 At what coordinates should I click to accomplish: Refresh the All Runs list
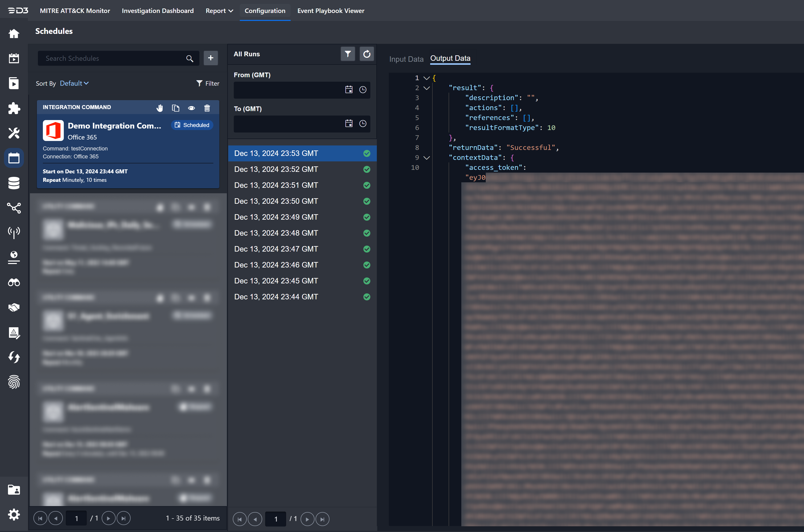367,54
